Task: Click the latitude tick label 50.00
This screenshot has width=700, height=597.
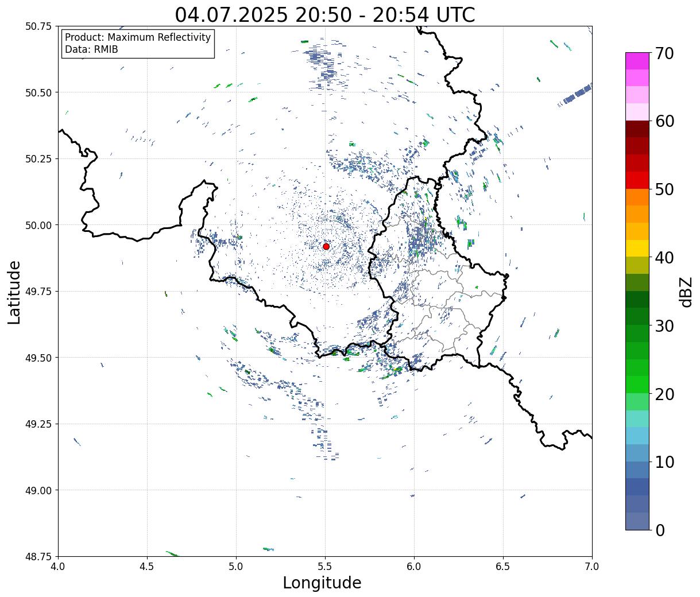Action: pos(38,225)
